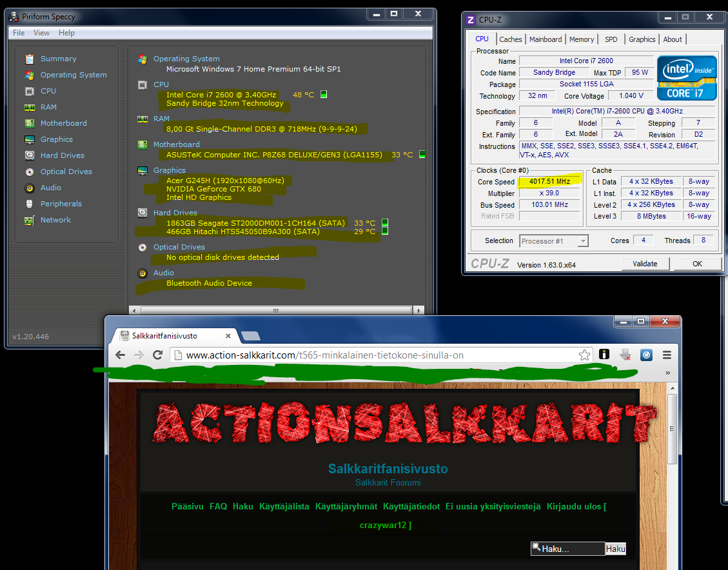The height and width of the screenshot is (570, 728).
Task: Click the Operating System Windows flag sidebar icon
Action: 30,75
